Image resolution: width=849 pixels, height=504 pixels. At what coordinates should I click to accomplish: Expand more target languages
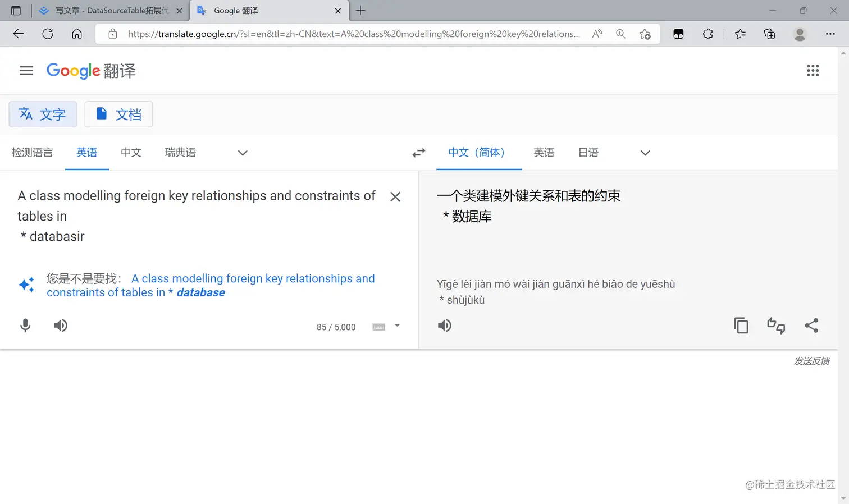[645, 153]
